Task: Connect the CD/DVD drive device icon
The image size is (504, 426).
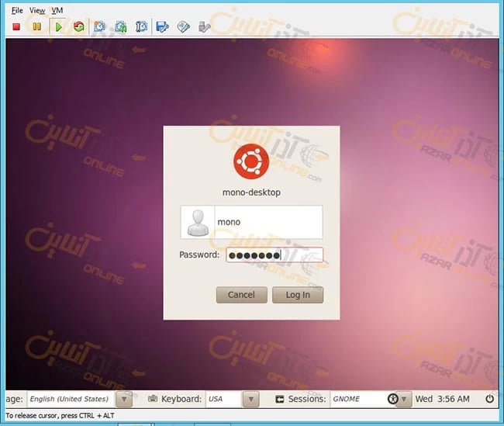Action: coord(184,26)
